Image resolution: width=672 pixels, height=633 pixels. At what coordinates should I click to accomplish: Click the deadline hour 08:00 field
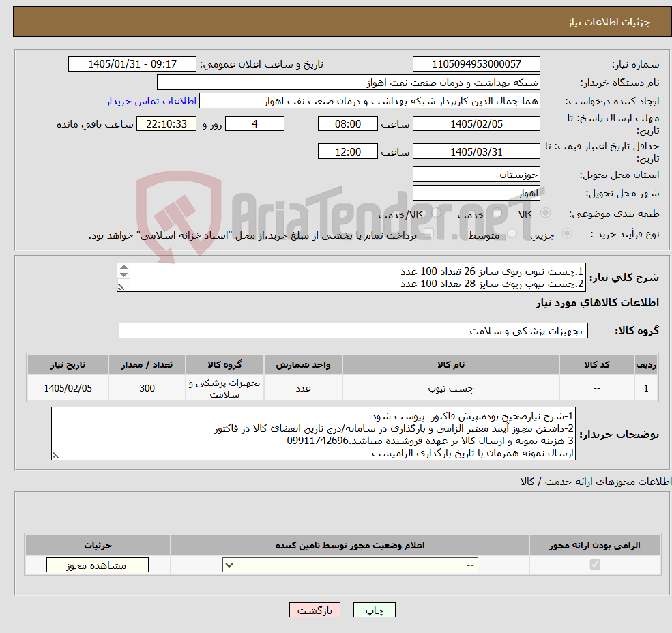(x=347, y=124)
